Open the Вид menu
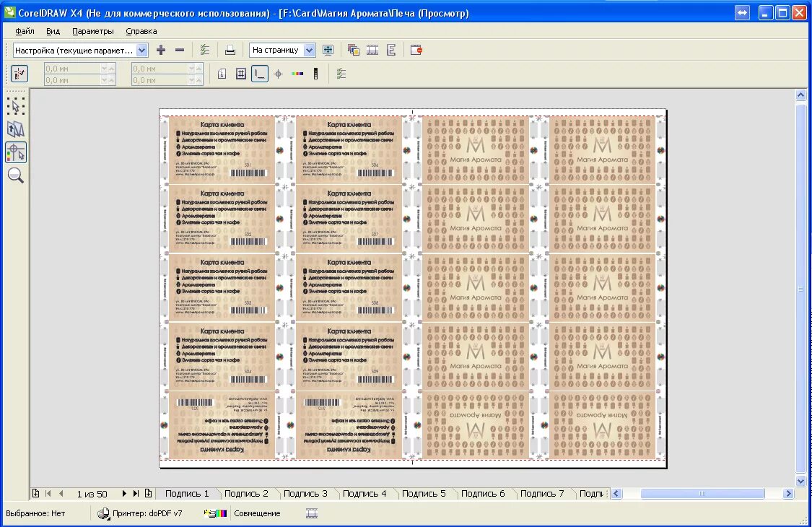This screenshot has width=812, height=527. coord(53,31)
